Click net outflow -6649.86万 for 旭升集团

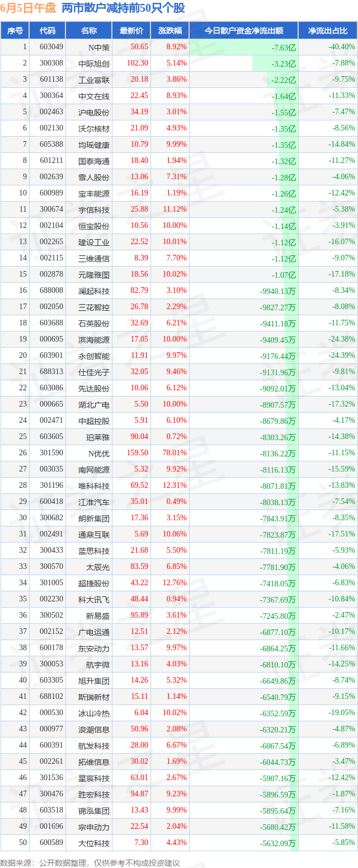[278, 680]
